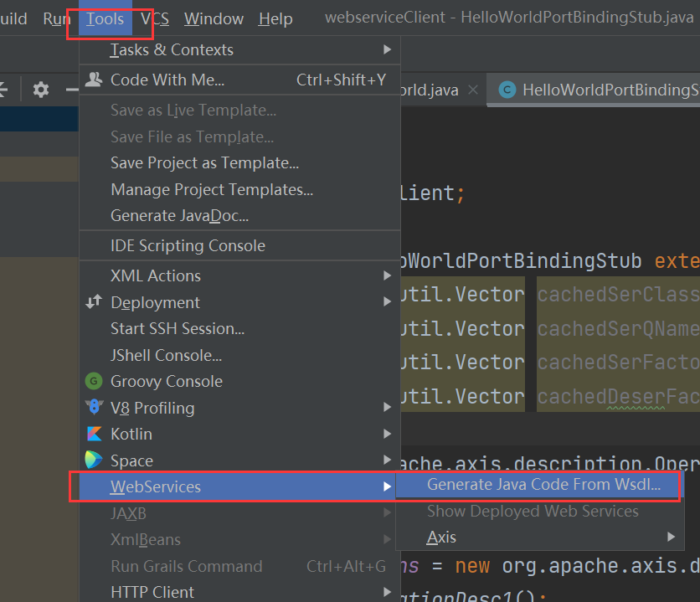Viewport: 700px width, 602px height.
Task: Close the tab ending in orld.java
Action: [473, 90]
